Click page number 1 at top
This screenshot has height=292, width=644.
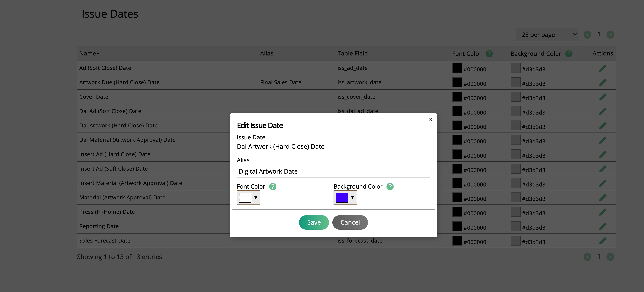[599, 34]
